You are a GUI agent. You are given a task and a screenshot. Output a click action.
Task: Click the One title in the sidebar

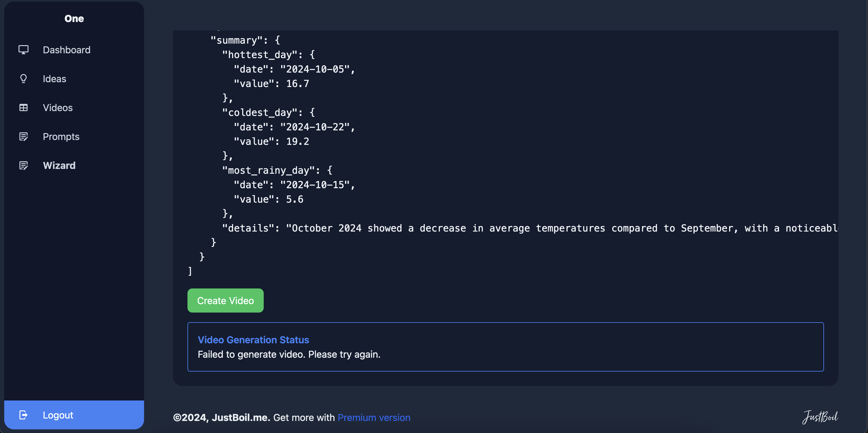tap(74, 19)
